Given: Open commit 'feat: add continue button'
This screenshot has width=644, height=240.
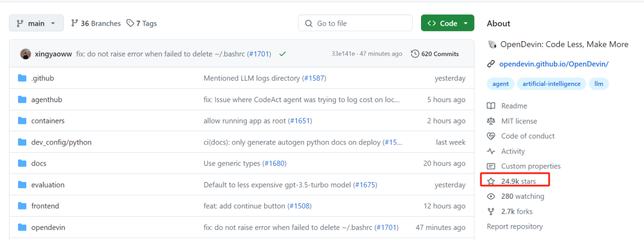Looking at the screenshot, I should coord(244,206).
